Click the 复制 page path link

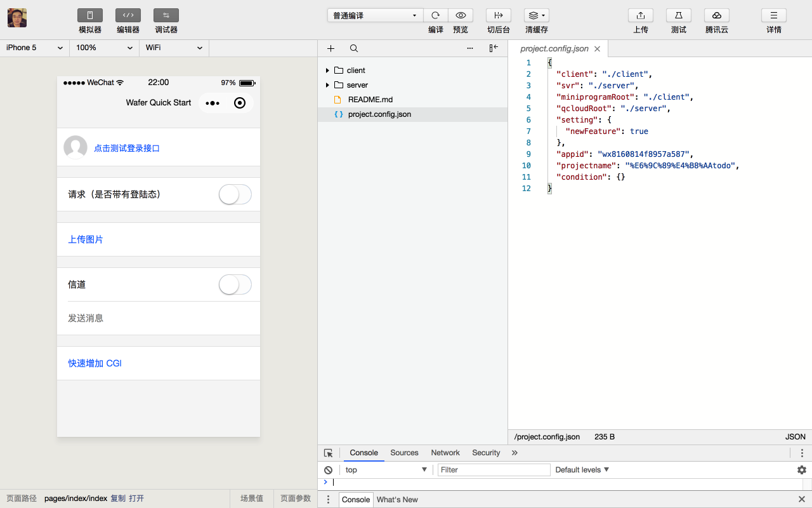point(118,498)
